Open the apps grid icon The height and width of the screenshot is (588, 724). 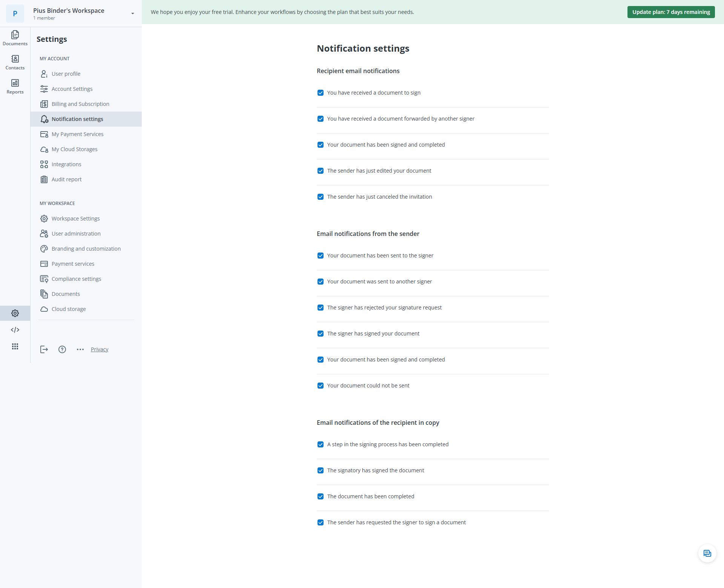tap(15, 346)
